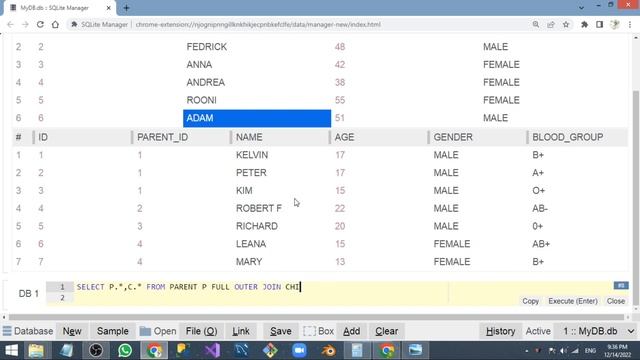Click the New database button
Screen dimensions: 640x360
click(72, 331)
